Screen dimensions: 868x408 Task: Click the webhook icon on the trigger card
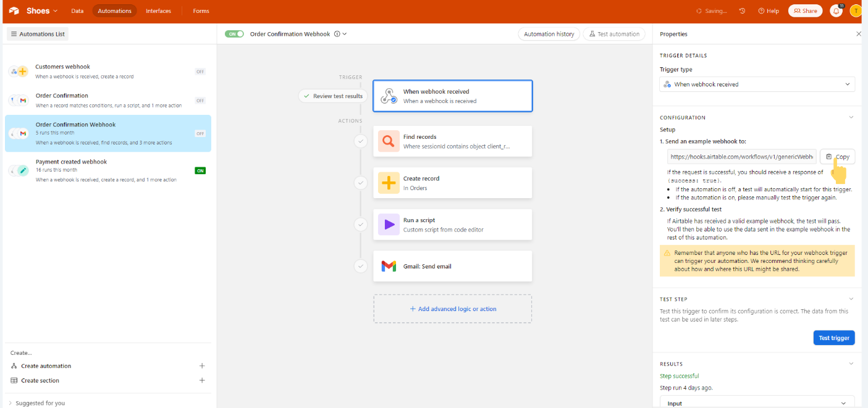(389, 96)
